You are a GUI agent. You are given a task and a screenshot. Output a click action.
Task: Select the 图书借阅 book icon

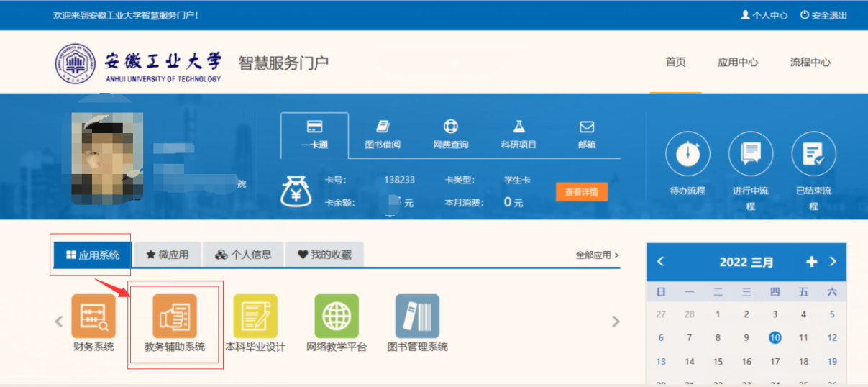pyautogui.click(x=383, y=127)
